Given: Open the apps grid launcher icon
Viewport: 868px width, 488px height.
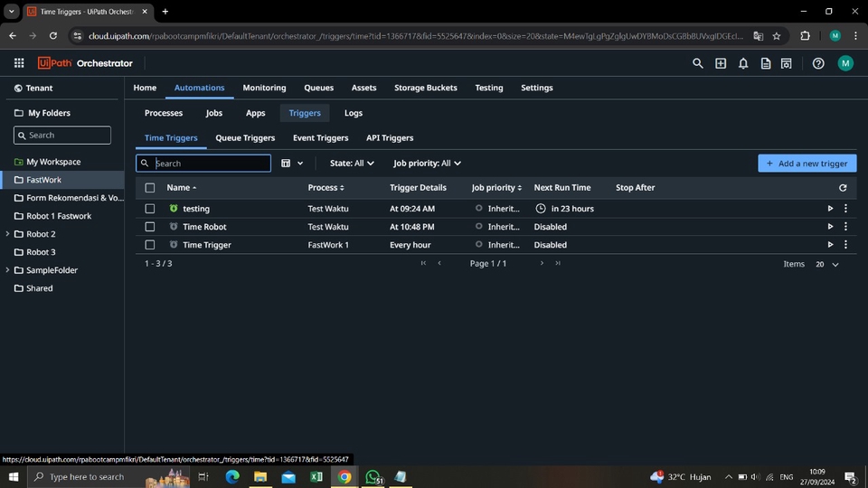Looking at the screenshot, I should (x=19, y=63).
